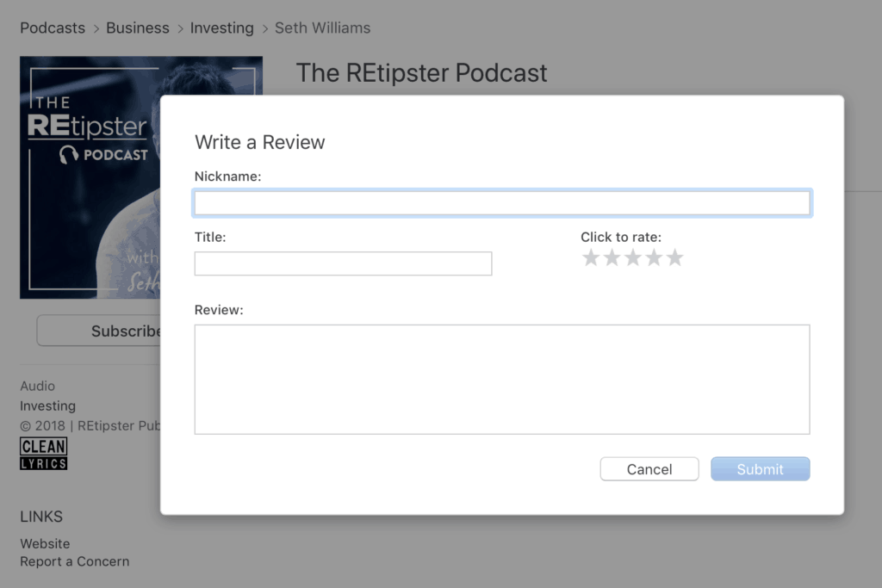Click the LINKS heading
Image resolution: width=882 pixels, height=588 pixels.
click(41, 517)
